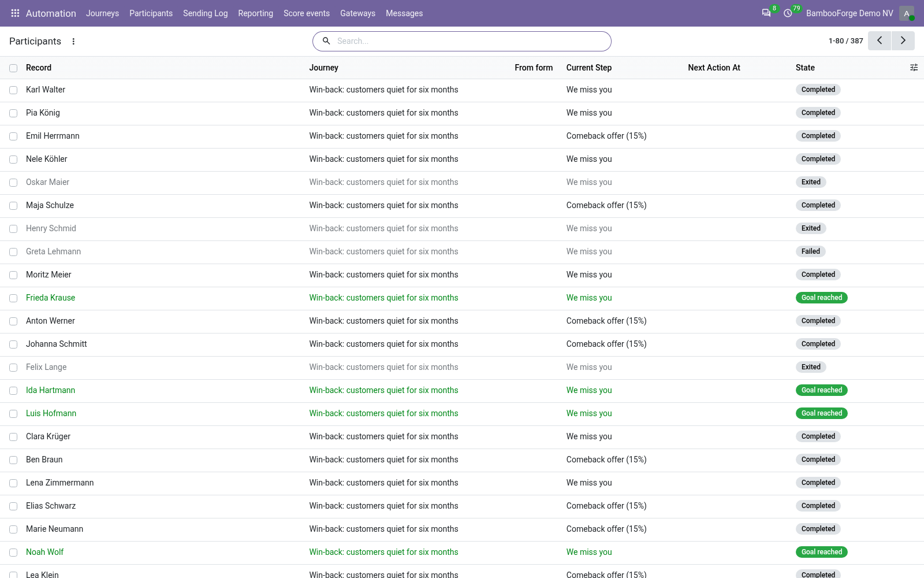Focus the Search input field
The width and height of the screenshot is (924, 578).
(471, 41)
